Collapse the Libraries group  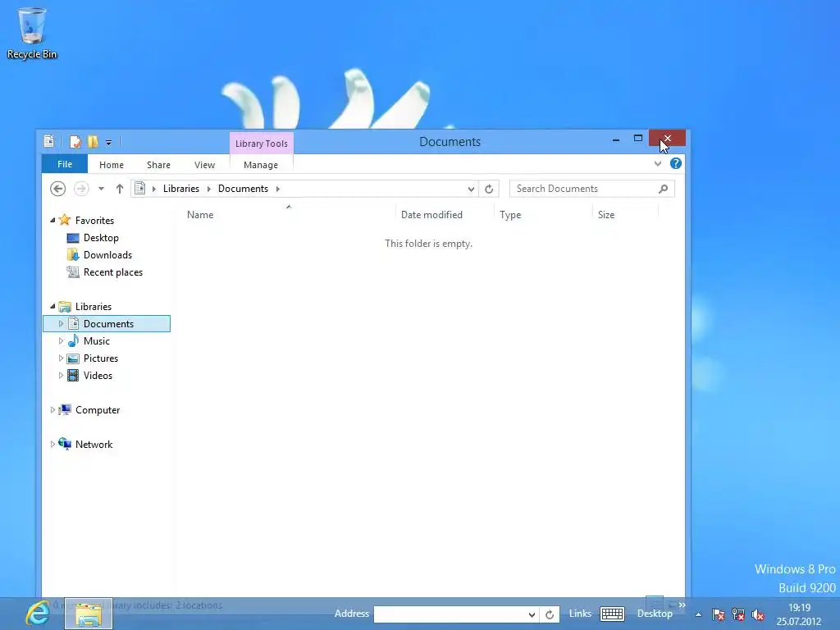[x=52, y=307]
